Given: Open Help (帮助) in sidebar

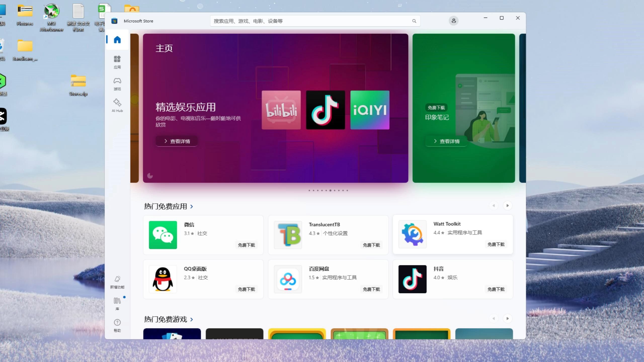Looking at the screenshot, I should pos(117,325).
